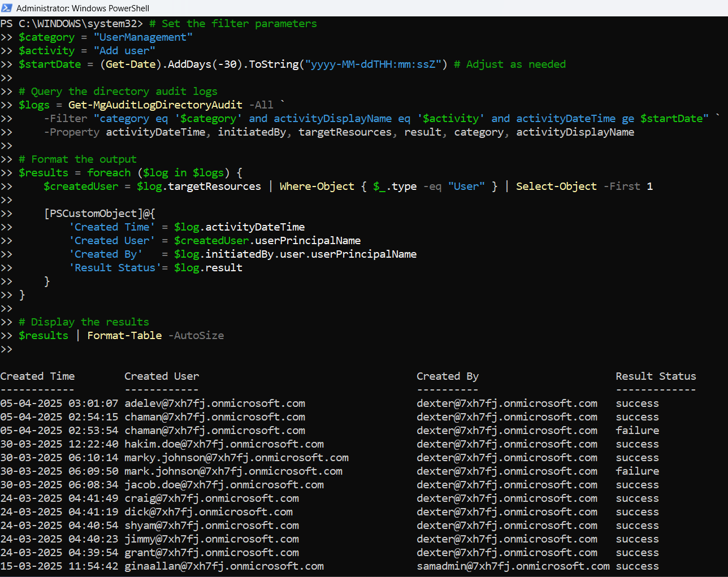This screenshot has width=728, height=577.
Task: Click the "UserManagement" string value
Action: 143,37
